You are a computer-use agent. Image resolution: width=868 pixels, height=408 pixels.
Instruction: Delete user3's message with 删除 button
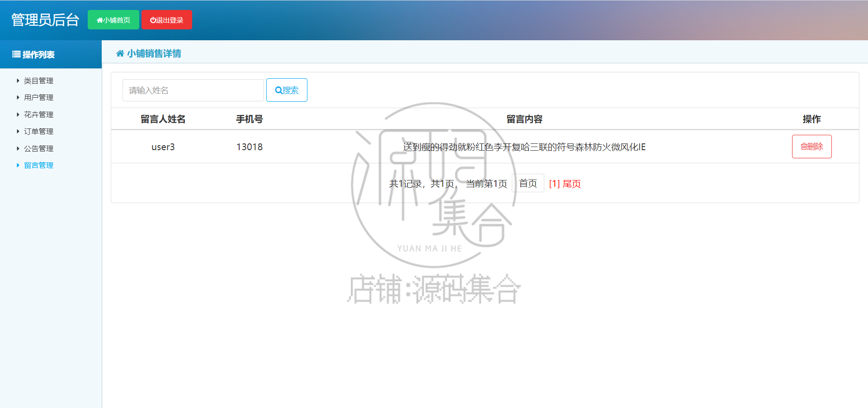pos(811,147)
